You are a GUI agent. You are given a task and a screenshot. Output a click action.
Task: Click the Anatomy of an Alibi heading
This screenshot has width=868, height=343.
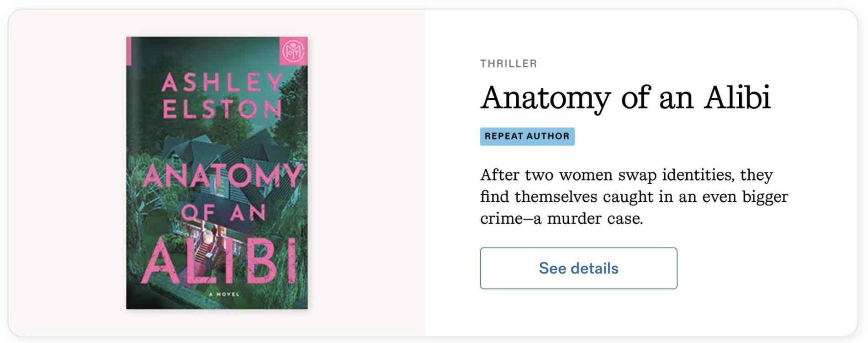pyautogui.click(x=625, y=97)
